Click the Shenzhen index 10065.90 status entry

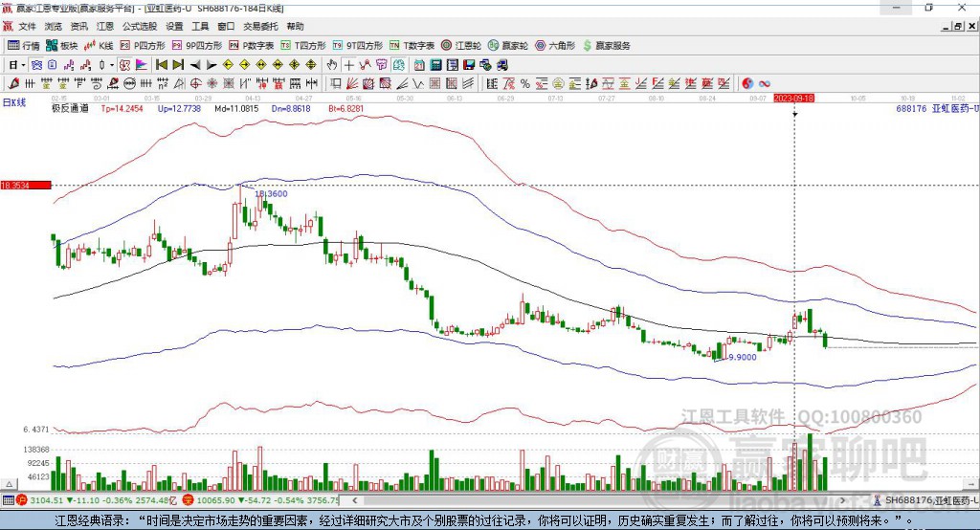coord(261,500)
